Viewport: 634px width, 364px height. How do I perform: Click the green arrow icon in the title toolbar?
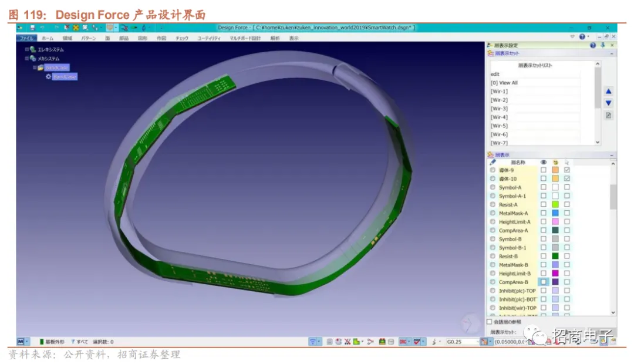(134, 28)
